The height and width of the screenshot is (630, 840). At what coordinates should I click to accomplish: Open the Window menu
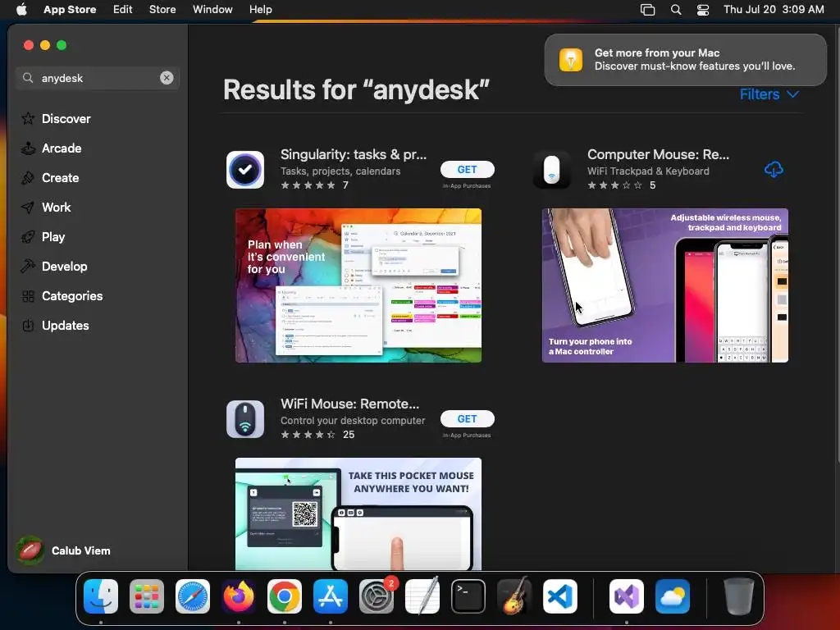coord(212,9)
